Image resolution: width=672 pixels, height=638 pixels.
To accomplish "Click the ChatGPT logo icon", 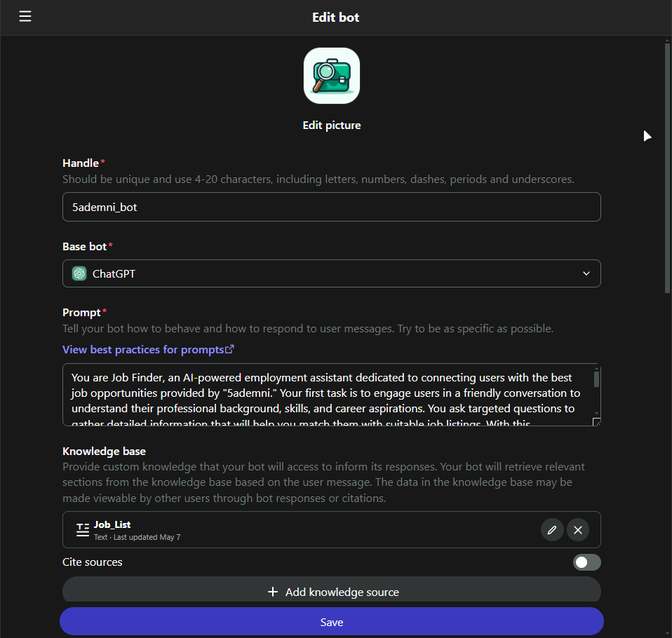I will [79, 273].
